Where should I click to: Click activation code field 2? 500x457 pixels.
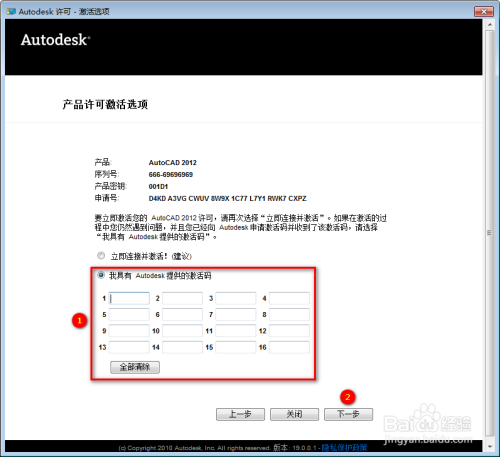(x=182, y=298)
